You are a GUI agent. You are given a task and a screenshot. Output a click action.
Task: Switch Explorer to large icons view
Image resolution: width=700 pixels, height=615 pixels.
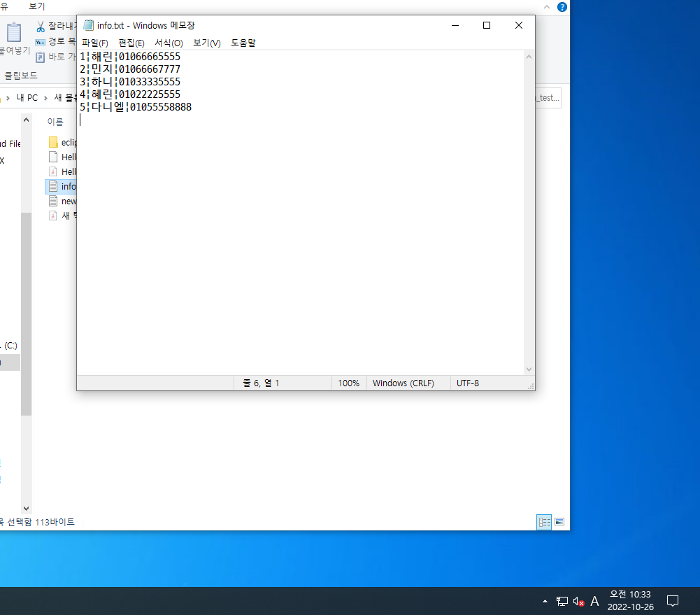point(559,522)
